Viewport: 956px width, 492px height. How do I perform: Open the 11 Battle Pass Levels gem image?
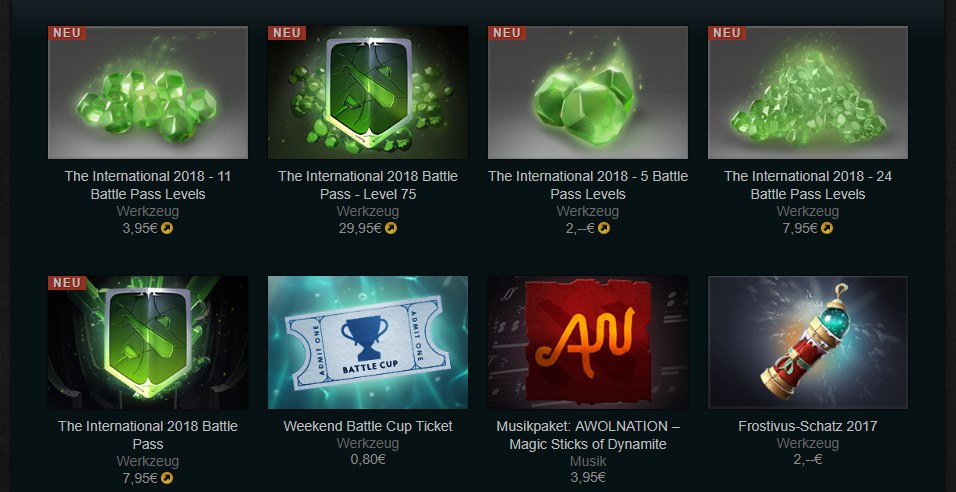[x=148, y=92]
